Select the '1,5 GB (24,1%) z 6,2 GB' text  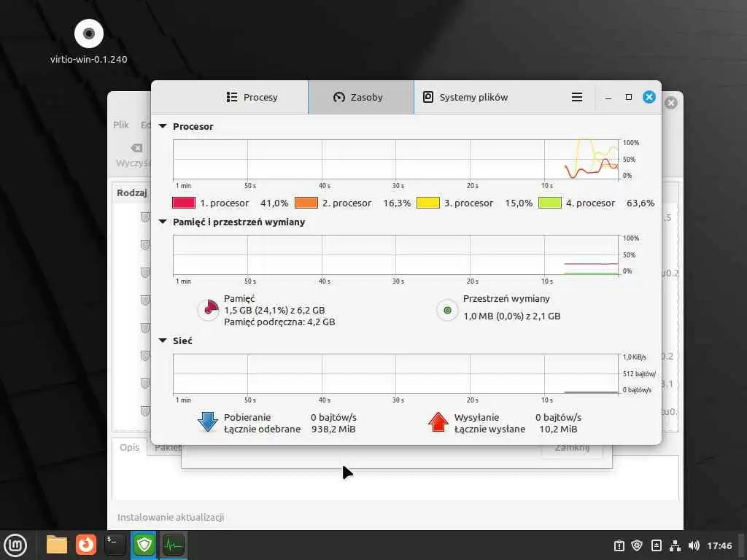coord(274,310)
